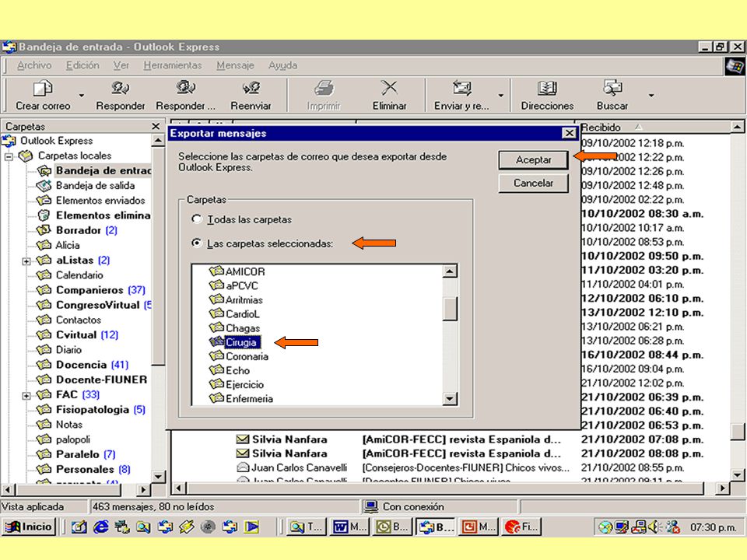Select AMICOR folder in export list
Viewport: 747px width, 560px height.
245,271
